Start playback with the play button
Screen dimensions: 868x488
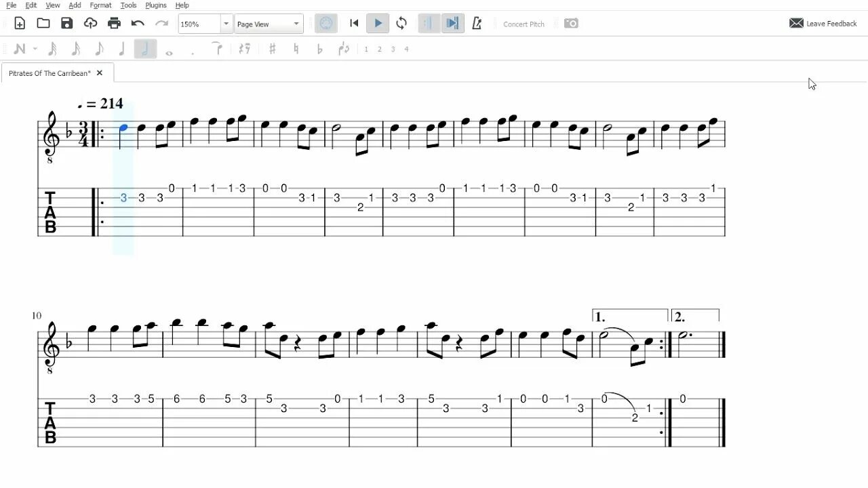coord(378,24)
